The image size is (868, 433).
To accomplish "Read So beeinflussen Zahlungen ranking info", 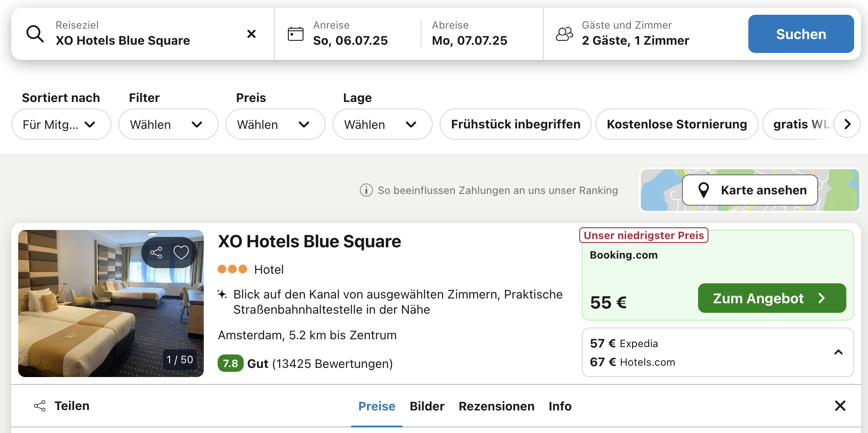I will click(x=498, y=190).
